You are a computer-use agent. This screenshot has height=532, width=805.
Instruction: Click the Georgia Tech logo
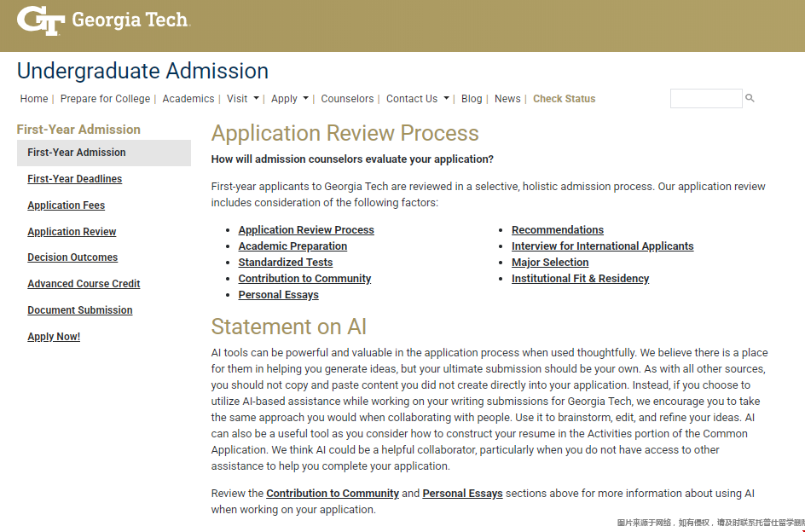(102, 20)
